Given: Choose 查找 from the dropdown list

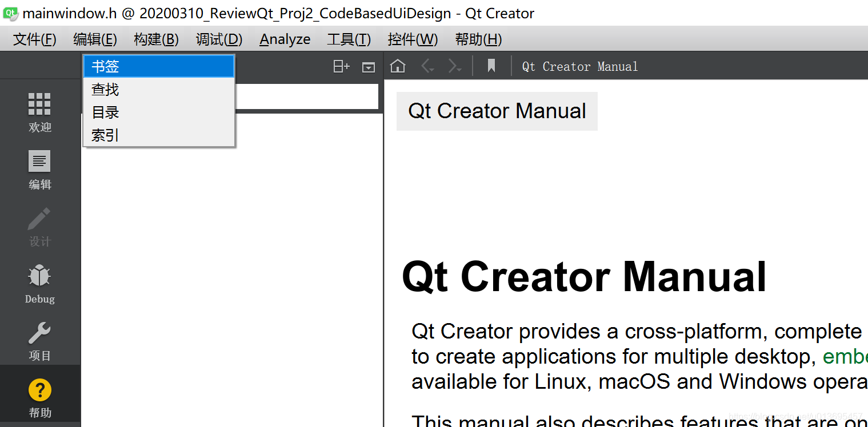Looking at the screenshot, I should point(159,90).
